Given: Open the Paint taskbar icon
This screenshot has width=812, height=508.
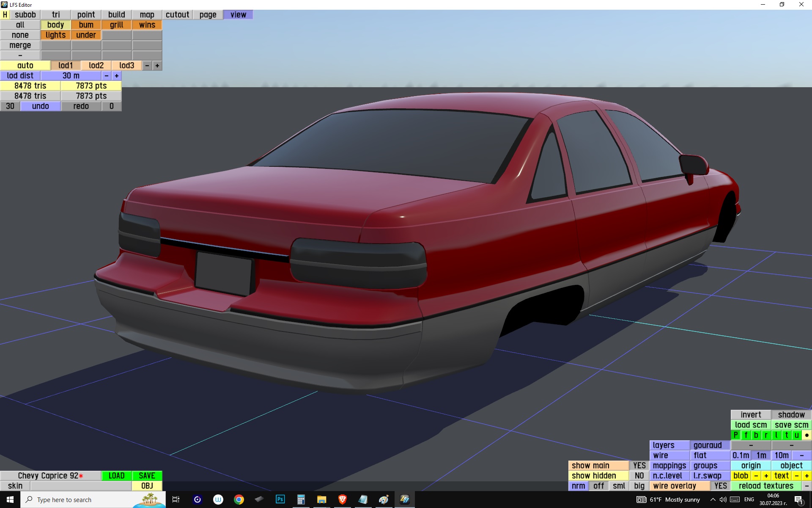Looking at the screenshot, I should point(384,500).
